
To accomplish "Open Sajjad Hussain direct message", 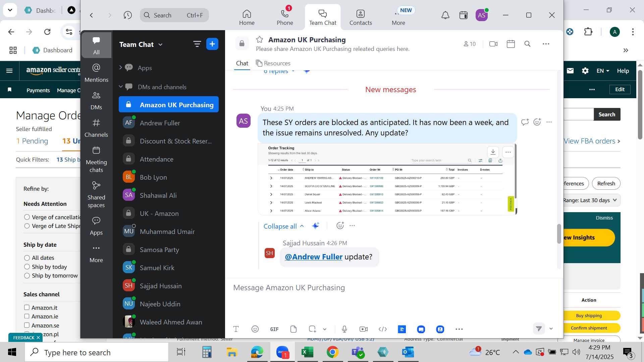I will [169, 286].
